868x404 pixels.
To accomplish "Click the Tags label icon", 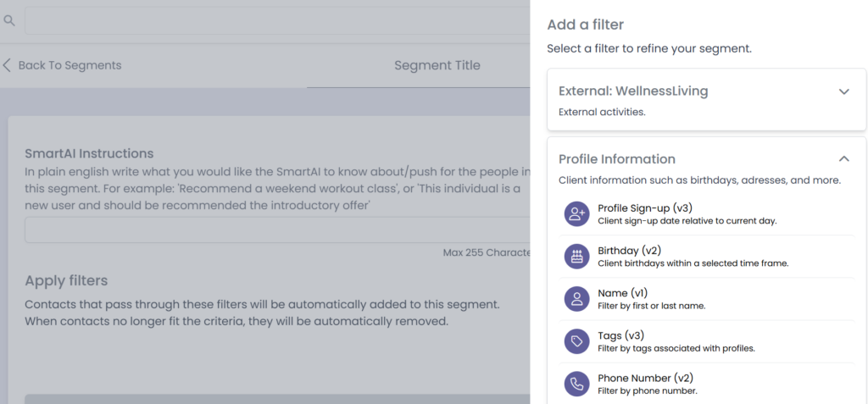I will pos(577,341).
